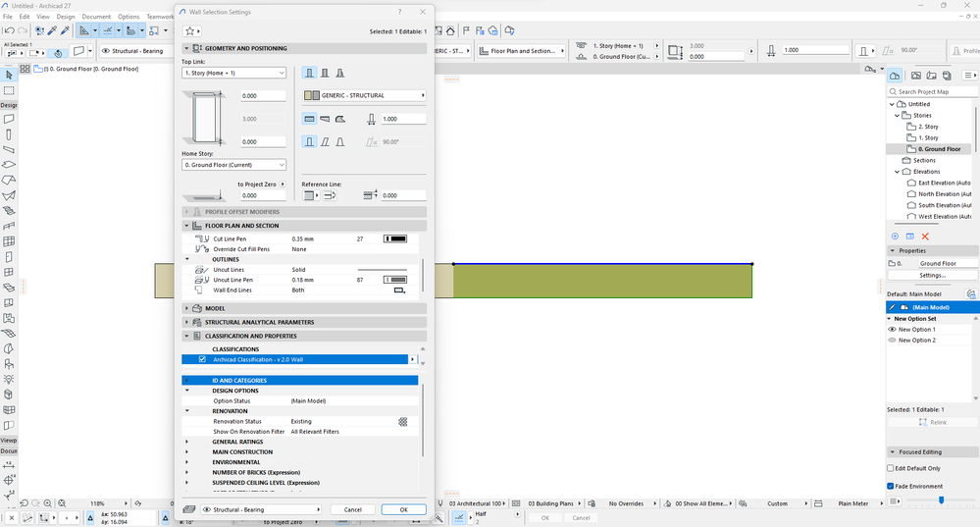The image size is (980, 527).
Task: Click the Pick Up Parameters eyedropper
Action: click(x=53, y=30)
